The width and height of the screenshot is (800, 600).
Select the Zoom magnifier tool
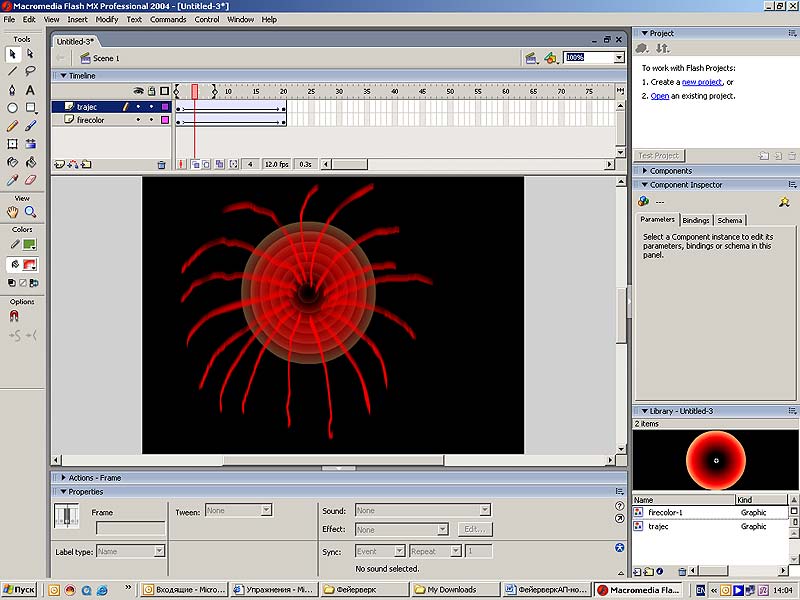coord(31,212)
